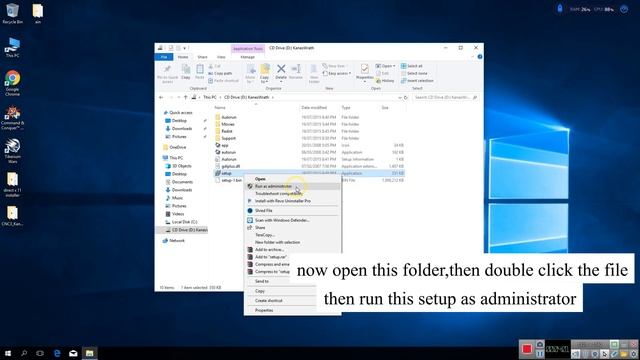Click History in the ribbon Open group
The height and width of the screenshot is (360, 640).
tap(385, 81)
